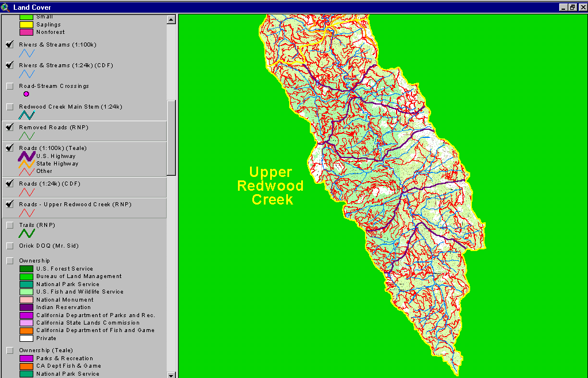Click the legend vertical scrollbar thumb
The image size is (588, 378).
(x=171, y=137)
